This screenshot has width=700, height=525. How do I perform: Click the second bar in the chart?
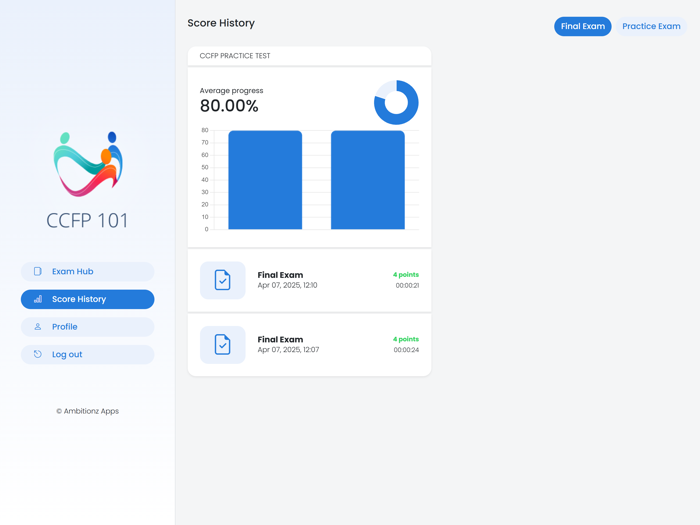pos(368,180)
